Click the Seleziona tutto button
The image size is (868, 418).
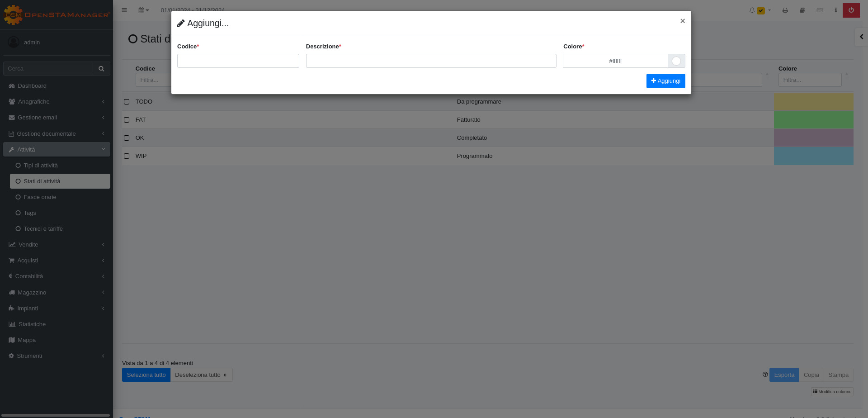click(x=146, y=375)
